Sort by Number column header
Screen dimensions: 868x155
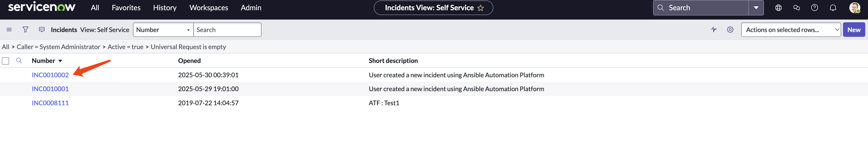[x=43, y=61]
